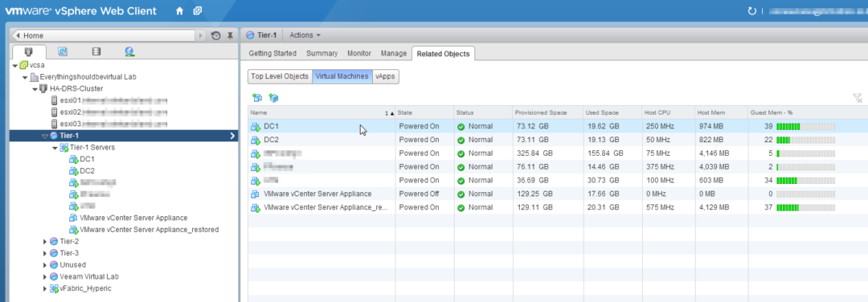Click the vFabric_Hyperic vApp icon
868x302 pixels.
click(55, 288)
